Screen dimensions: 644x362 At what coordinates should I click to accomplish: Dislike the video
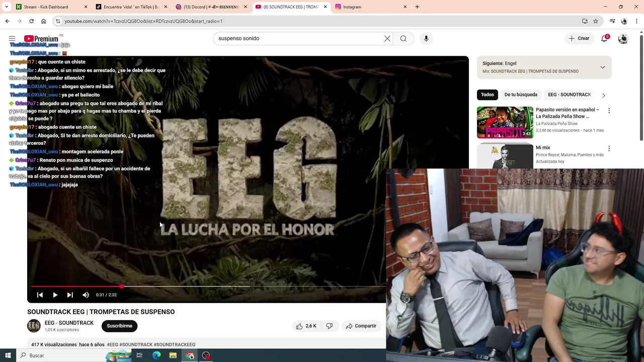point(330,326)
